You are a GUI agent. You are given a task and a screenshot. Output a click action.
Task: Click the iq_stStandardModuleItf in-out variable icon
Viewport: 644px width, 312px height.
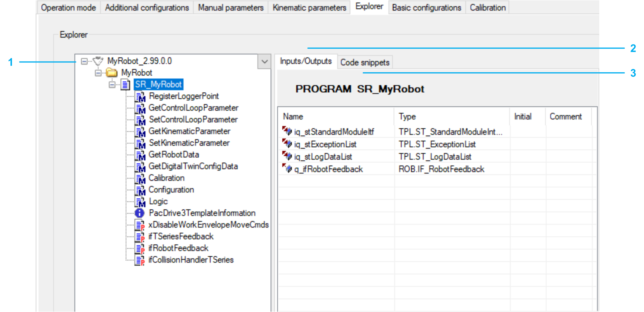coord(287,131)
